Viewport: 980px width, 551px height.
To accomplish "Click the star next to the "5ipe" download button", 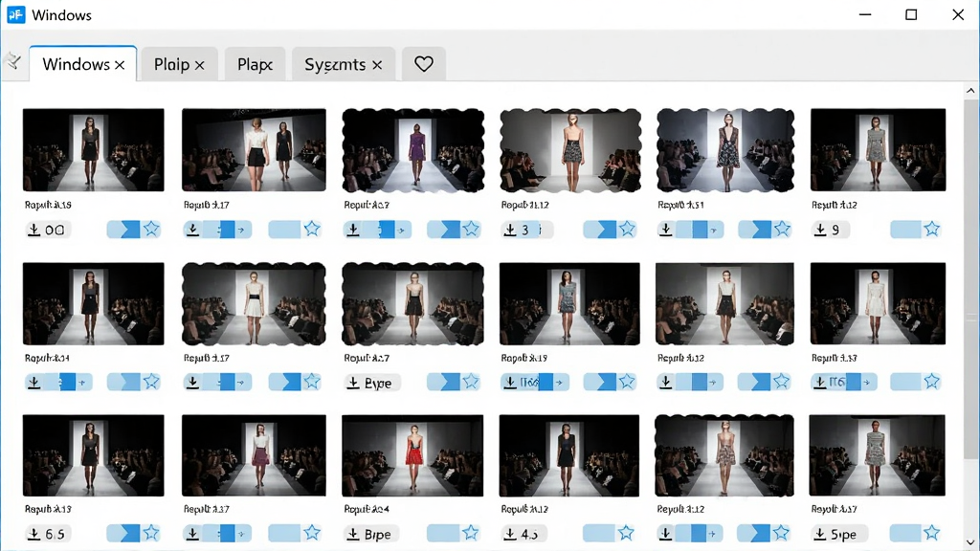I will click(932, 533).
